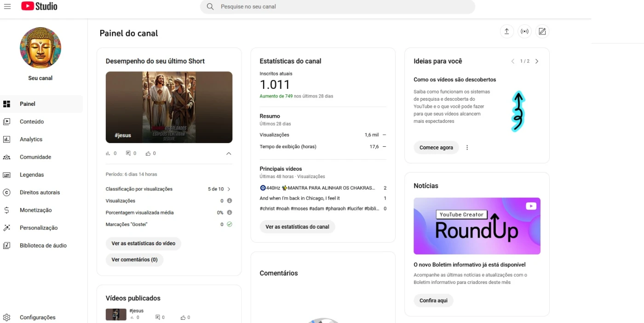Click the Comece agora button
Image resolution: width=644 pixels, height=323 pixels.
(436, 148)
